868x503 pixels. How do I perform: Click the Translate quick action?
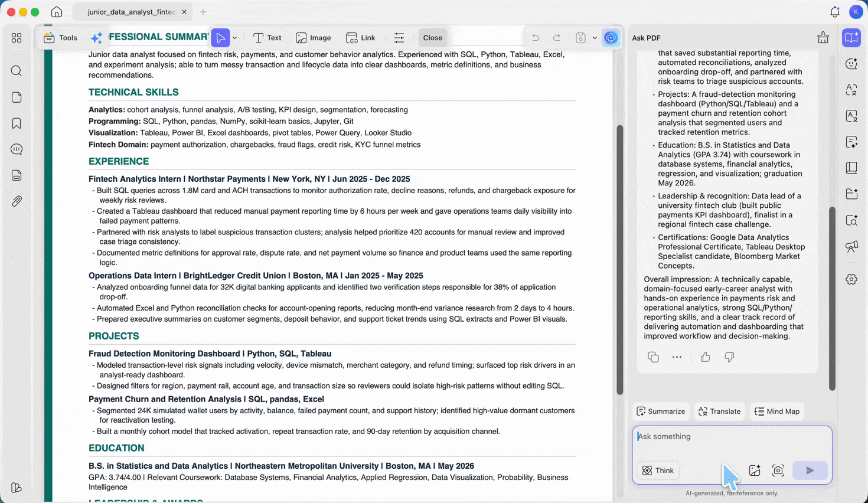coord(719,411)
